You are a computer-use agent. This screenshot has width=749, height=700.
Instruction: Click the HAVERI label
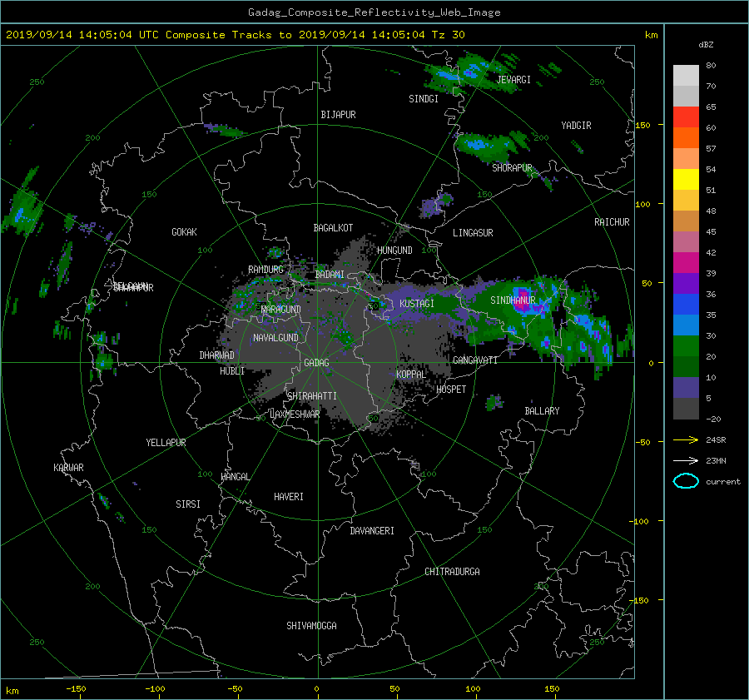click(289, 497)
